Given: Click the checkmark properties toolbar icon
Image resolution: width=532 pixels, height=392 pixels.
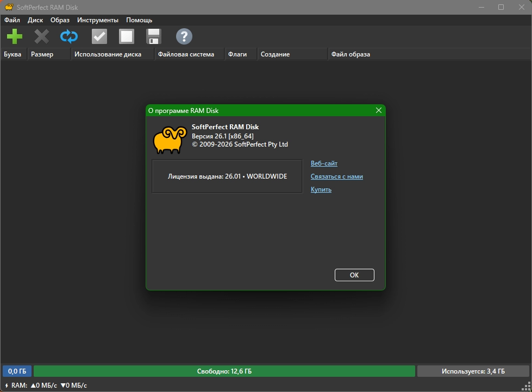Looking at the screenshot, I should point(99,36).
